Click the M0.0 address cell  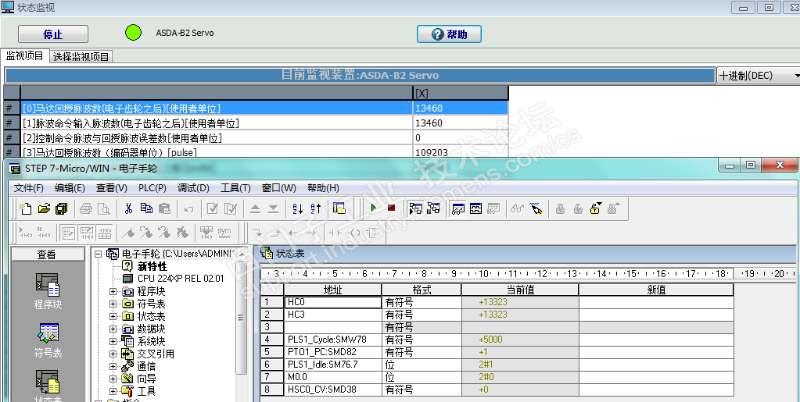click(x=333, y=377)
